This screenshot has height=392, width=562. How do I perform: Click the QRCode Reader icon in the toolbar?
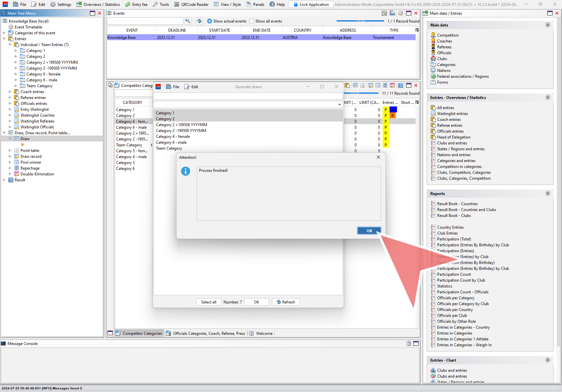click(x=177, y=4)
